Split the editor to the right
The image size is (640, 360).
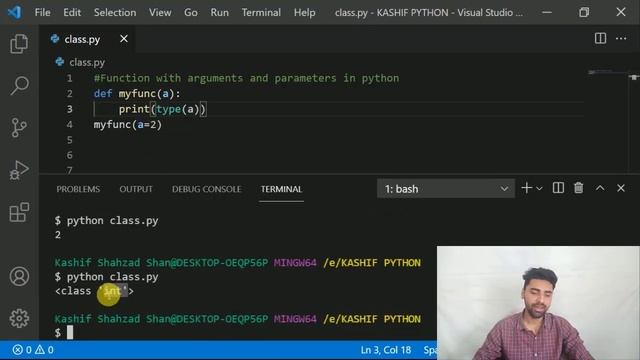600,38
